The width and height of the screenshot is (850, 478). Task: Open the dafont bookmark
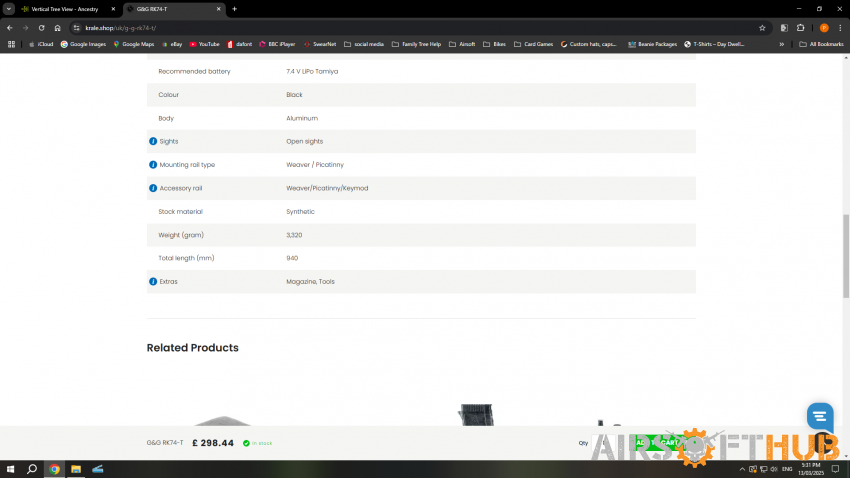(239, 44)
